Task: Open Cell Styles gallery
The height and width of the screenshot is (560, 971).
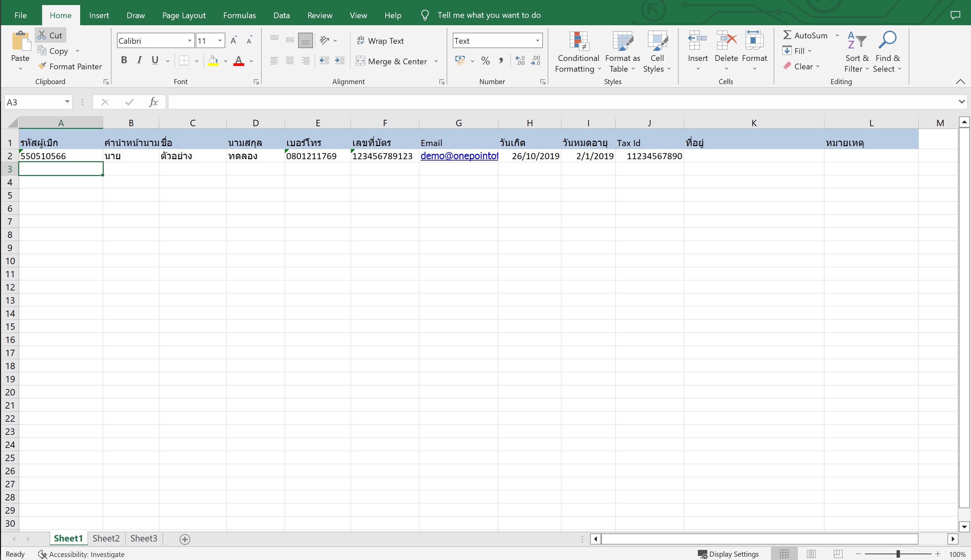Action: 657,52
